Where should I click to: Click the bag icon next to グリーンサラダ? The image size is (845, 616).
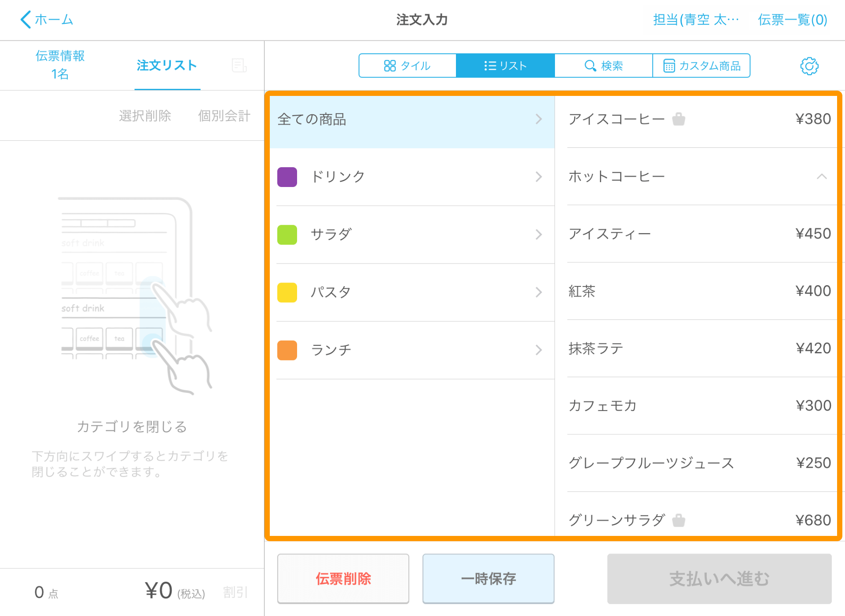coord(679,520)
